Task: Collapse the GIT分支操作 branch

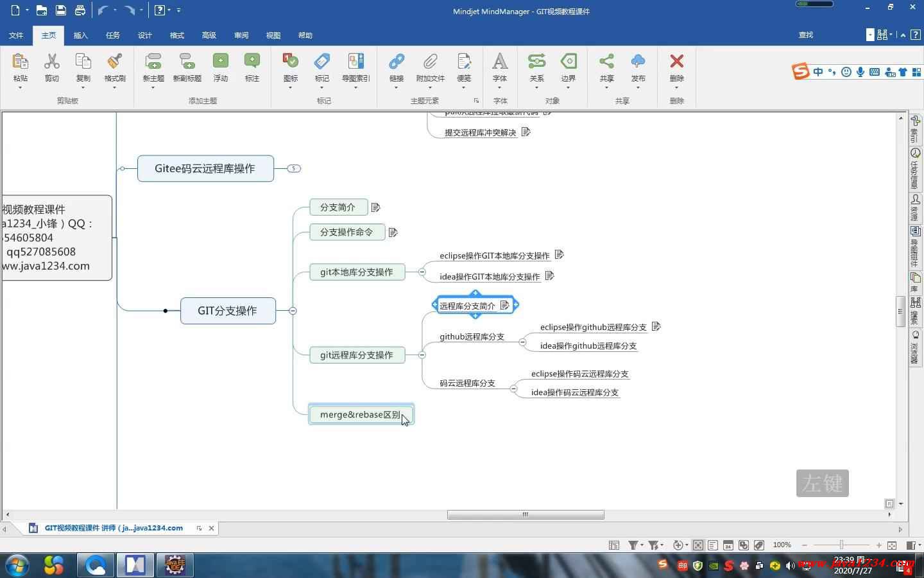Action: point(293,311)
